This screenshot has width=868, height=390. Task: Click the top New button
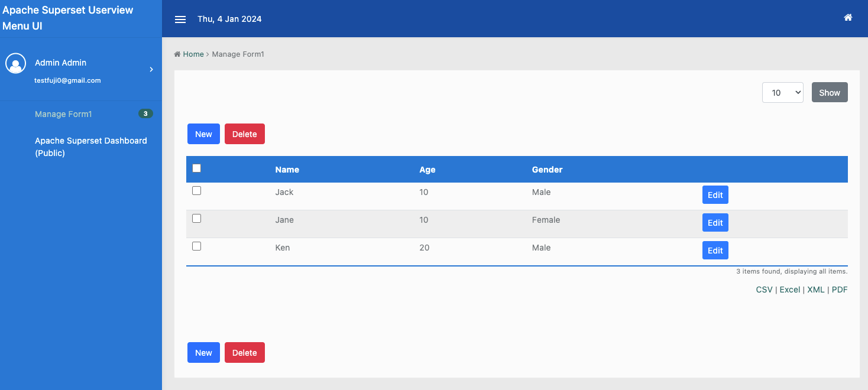(x=203, y=134)
